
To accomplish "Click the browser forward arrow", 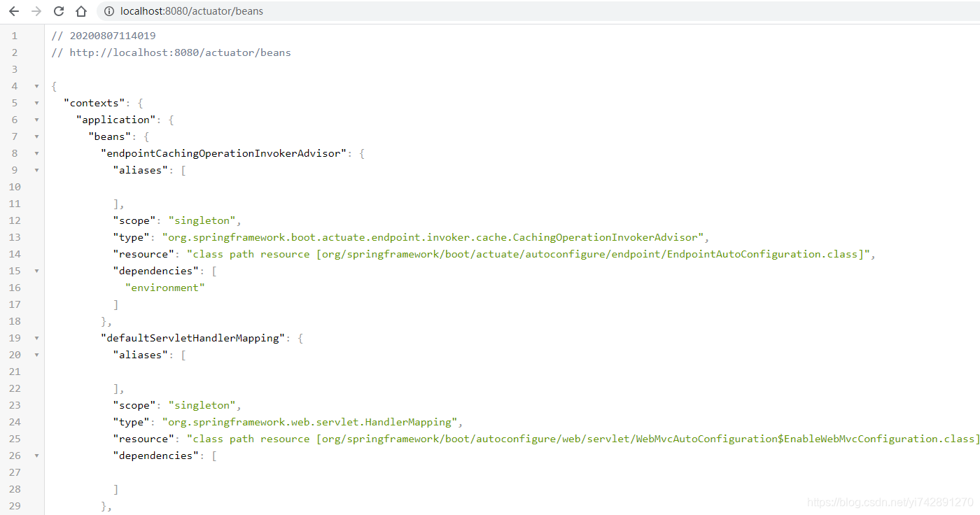I will 36,11.
